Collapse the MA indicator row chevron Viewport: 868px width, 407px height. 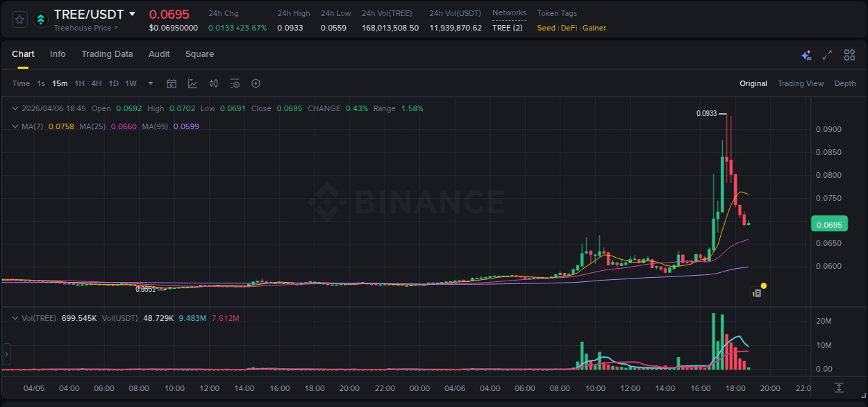15,126
